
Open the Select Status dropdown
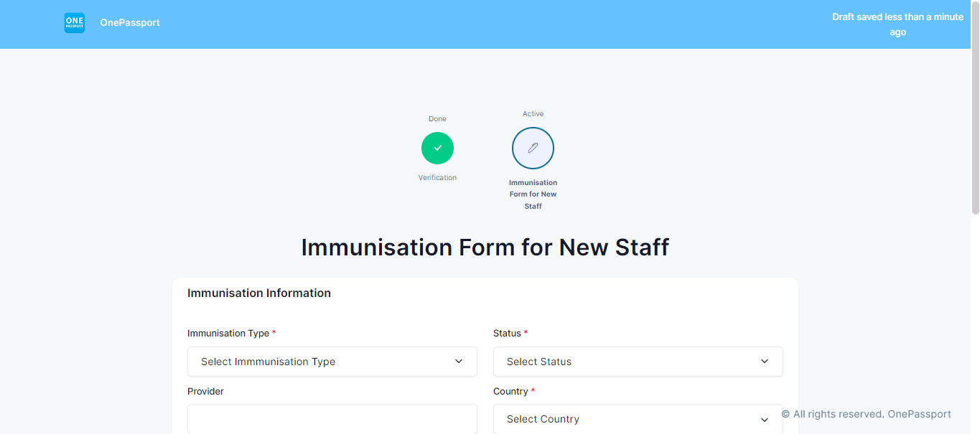(x=638, y=362)
